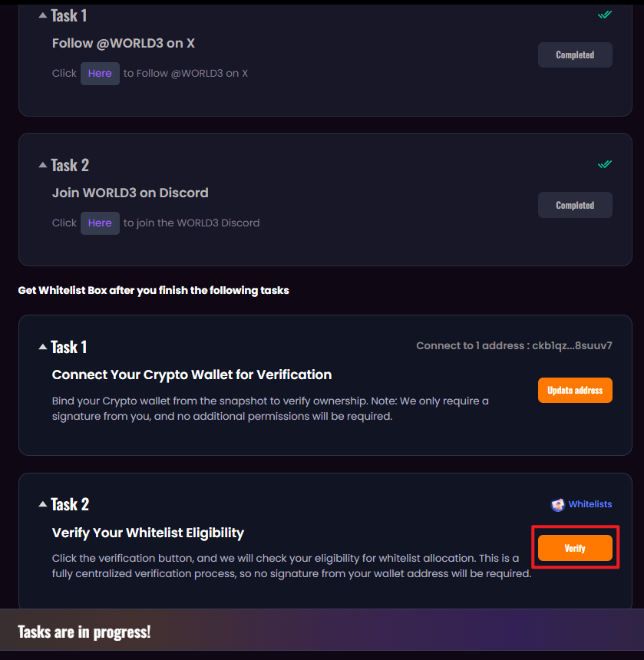Collapse the Connect Your Crypto Wallet task arrow
This screenshot has width=644, height=660.
coord(43,347)
